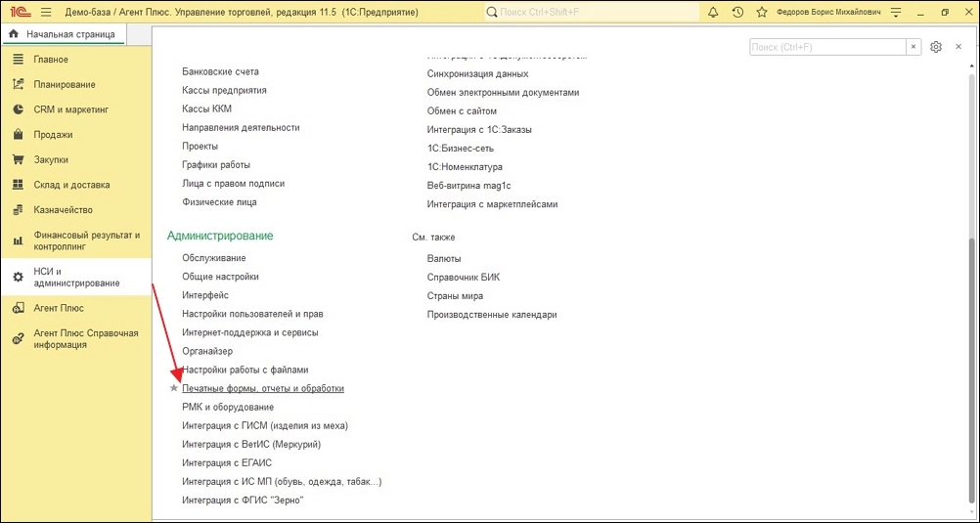The image size is (980, 523).
Task: Open Производственные календари
Action: pyautogui.click(x=492, y=315)
